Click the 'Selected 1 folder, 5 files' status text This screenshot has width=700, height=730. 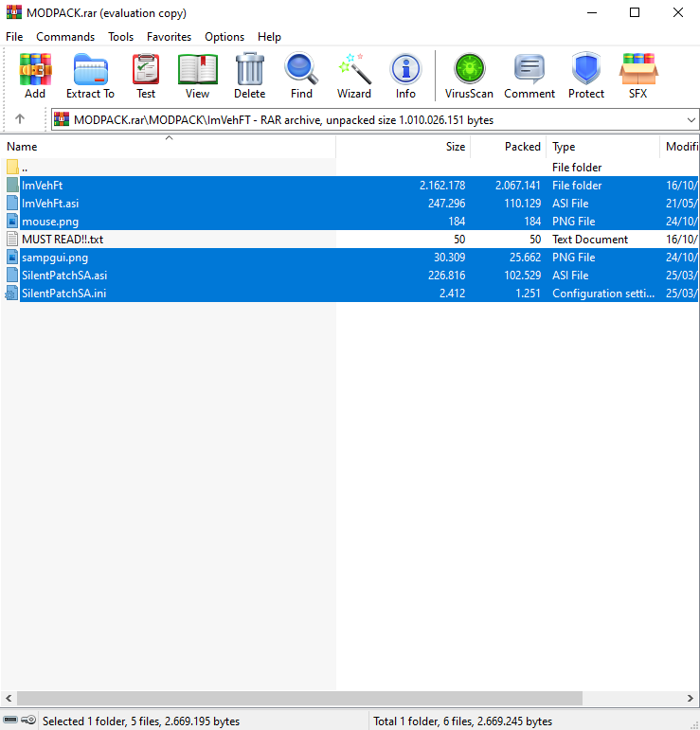pos(141,721)
